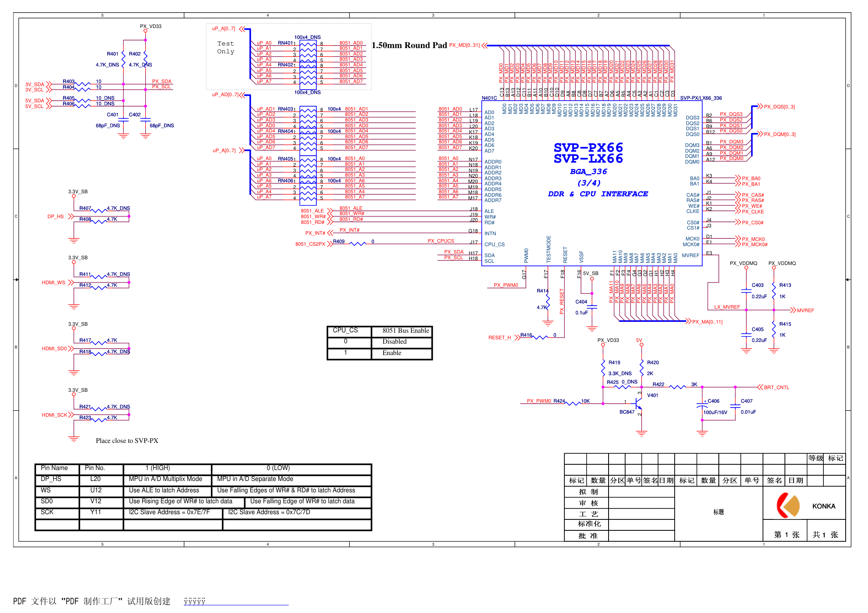Click the PX_DQM[0..3] bus label
Viewport: 868px width, 613px height.
[x=780, y=134]
